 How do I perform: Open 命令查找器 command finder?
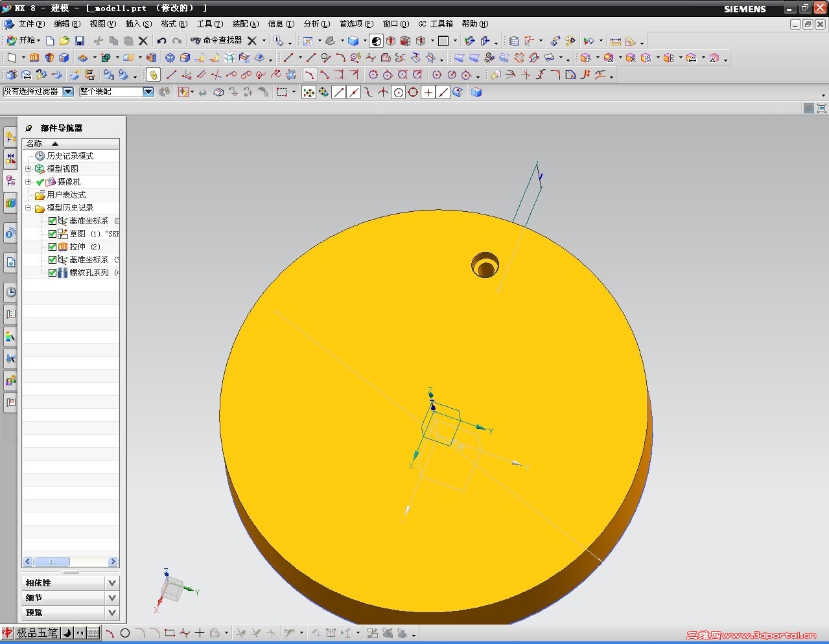click(216, 40)
